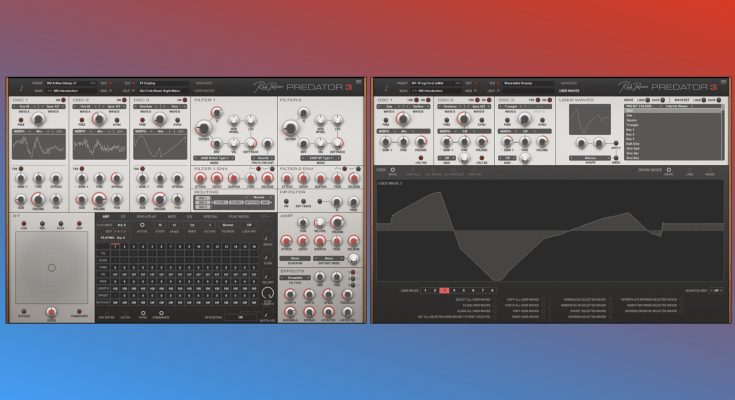The width and height of the screenshot is (735, 400).
Task: Toggle the Live button above XY pad
Action: [x=22, y=225]
